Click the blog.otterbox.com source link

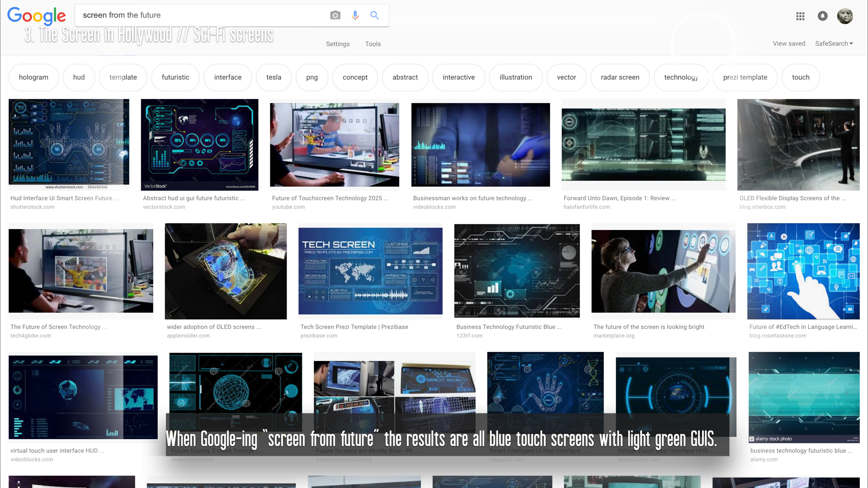[762, 207]
